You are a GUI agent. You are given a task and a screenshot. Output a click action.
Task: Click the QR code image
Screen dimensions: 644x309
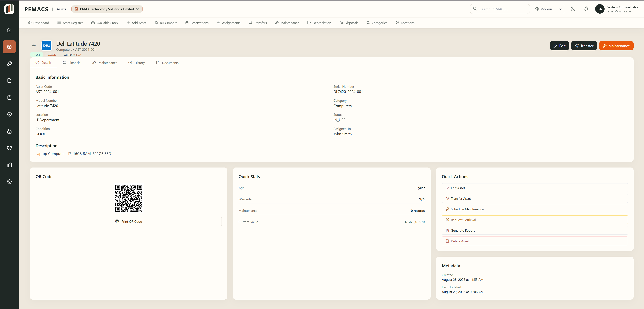(129, 198)
